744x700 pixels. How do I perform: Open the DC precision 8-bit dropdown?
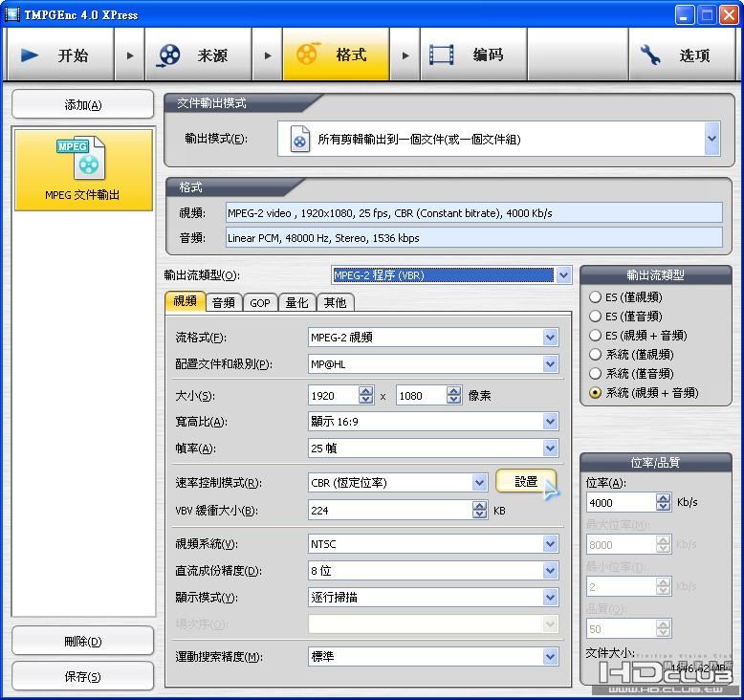click(x=551, y=571)
